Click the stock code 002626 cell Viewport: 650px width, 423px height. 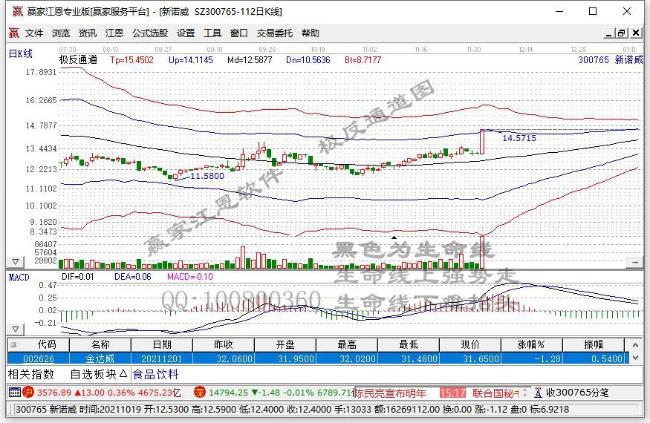pyautogui.click(x=39, y=358)
